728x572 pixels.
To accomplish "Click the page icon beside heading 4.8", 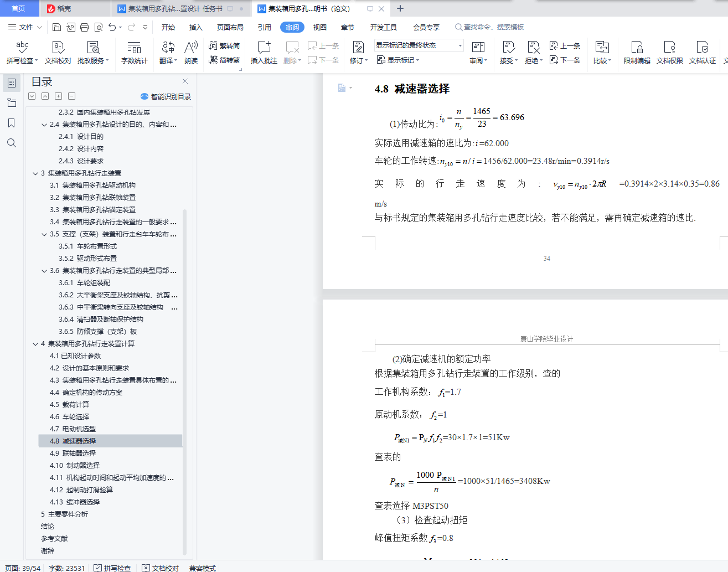I will pyautogui.click(x=342, y=88).
